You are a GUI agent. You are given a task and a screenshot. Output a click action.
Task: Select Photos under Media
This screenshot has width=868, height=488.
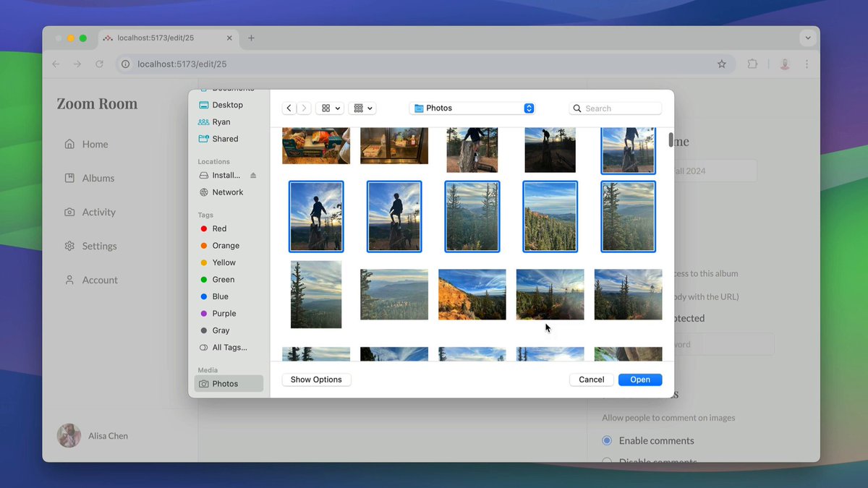[x=228, y=384]
